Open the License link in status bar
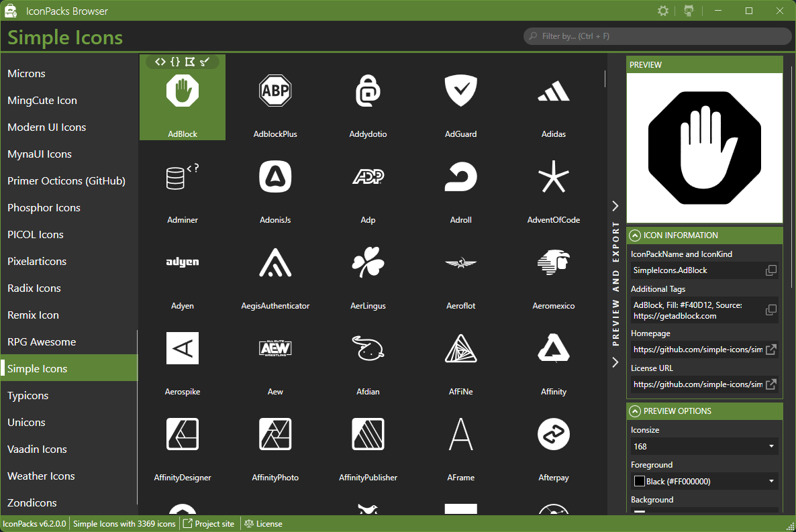796x532 pixels. tap(263, 524)
